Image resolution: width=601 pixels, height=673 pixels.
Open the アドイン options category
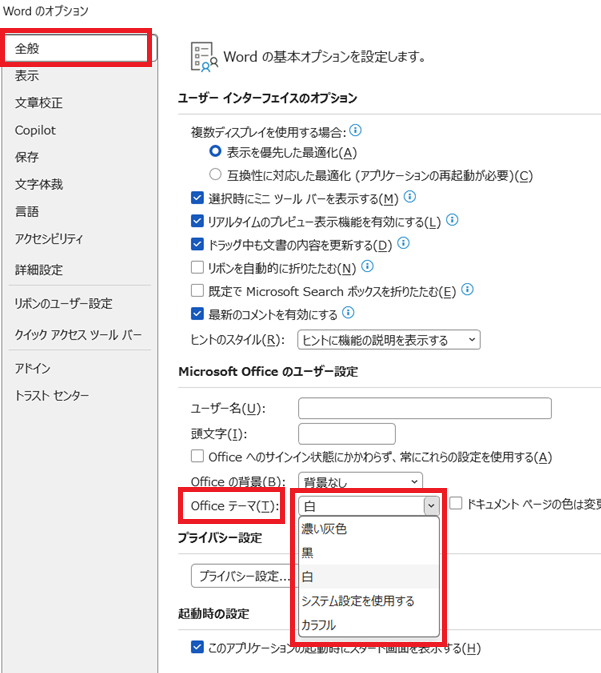click(x=32, y=368)
